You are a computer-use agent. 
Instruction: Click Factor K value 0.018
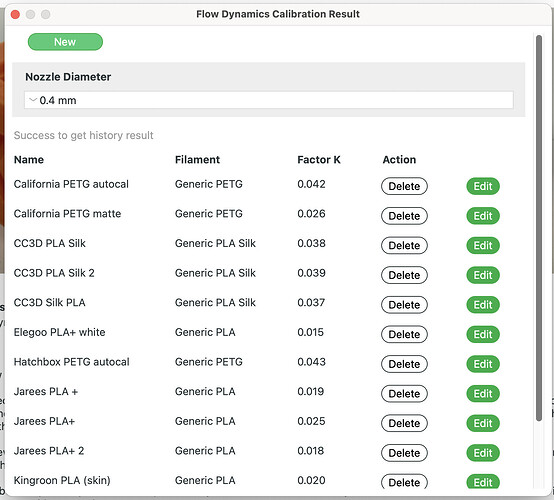click(x=311, y=451)
